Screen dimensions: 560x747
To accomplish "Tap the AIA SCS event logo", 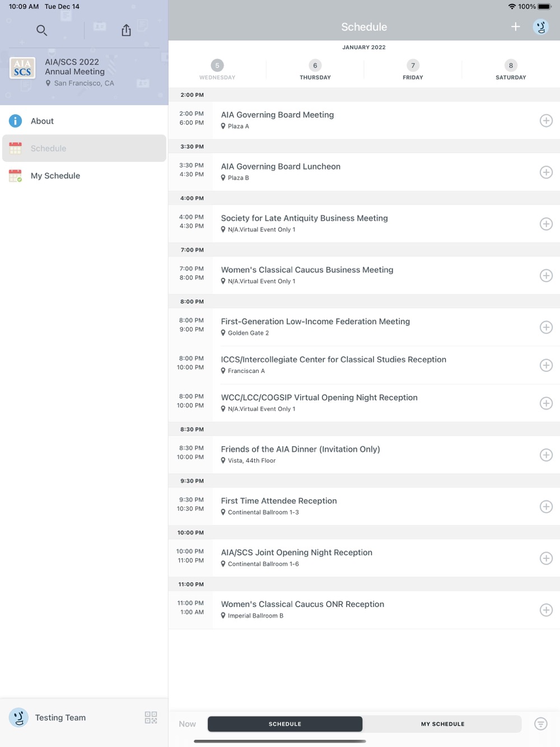I will pos(22,68).
